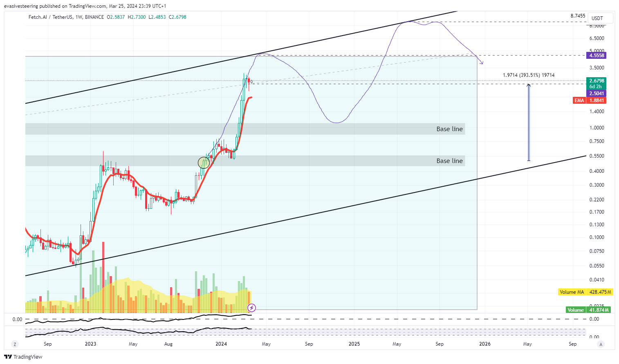
Task: Click the 0.0750 price axis label
Action: coord(597,251)
